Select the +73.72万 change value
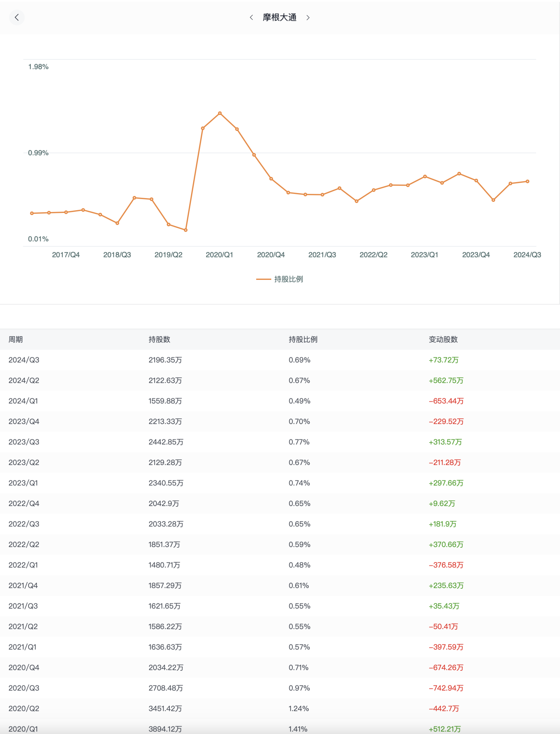 pyautogui.click(x=443, y=360)
